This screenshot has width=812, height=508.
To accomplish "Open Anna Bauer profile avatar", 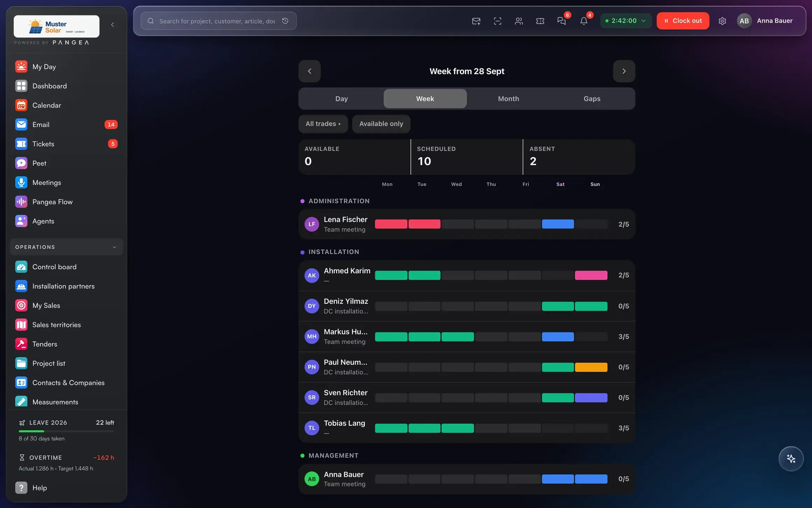I will [744, 21].
